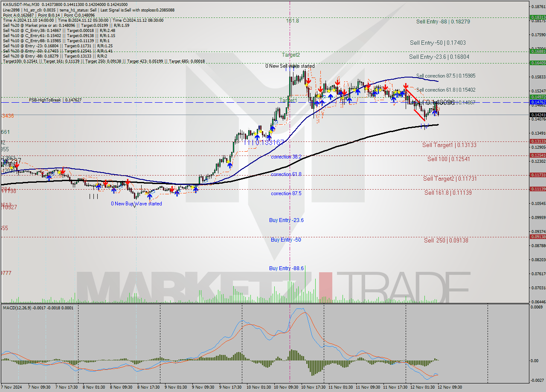
Task: Click the red 0.13133 price tag
Action: click(537, 141)
